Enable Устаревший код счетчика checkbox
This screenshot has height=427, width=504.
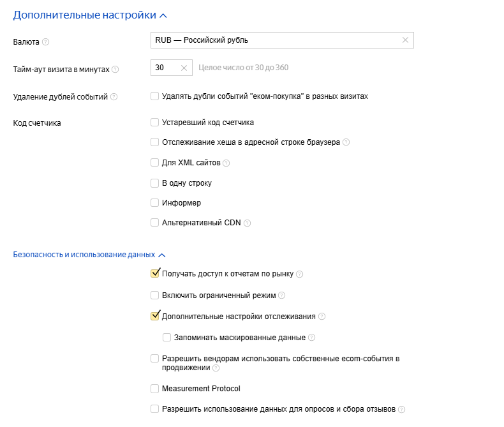[154, 123]
